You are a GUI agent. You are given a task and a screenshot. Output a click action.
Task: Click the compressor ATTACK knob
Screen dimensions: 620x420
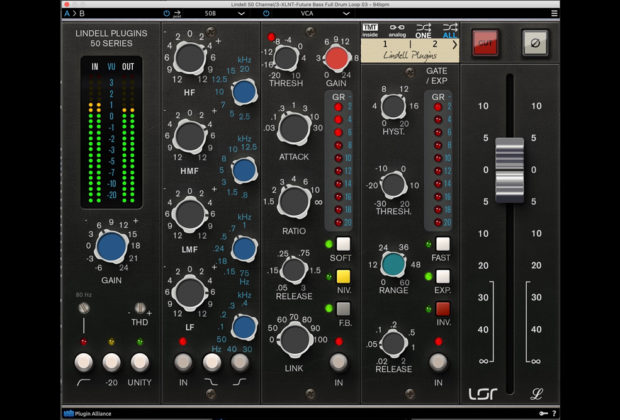tap(294, 129)
